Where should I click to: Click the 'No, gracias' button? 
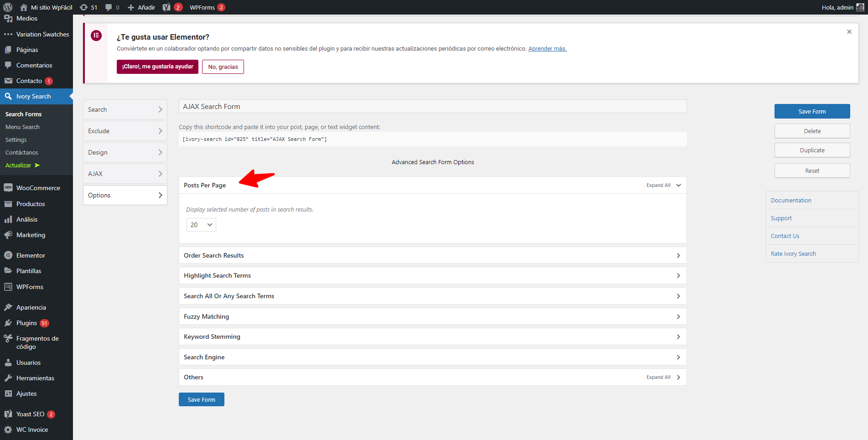click(223, 67)
